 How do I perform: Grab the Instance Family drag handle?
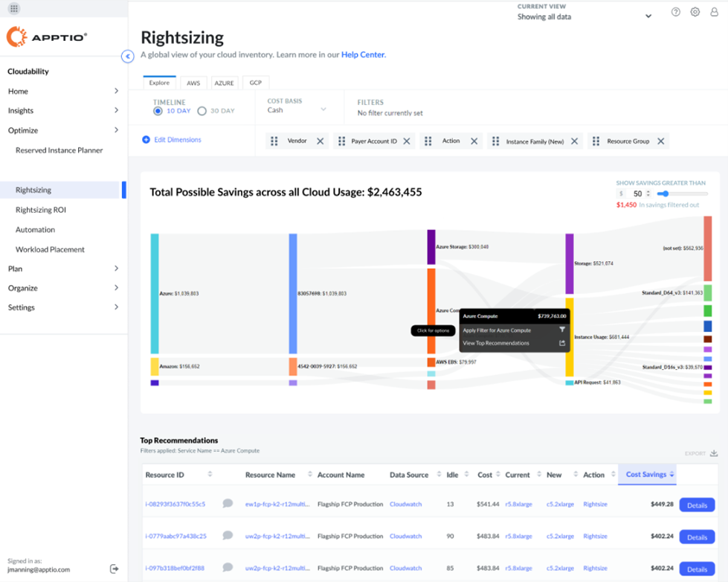pos(496,141)
